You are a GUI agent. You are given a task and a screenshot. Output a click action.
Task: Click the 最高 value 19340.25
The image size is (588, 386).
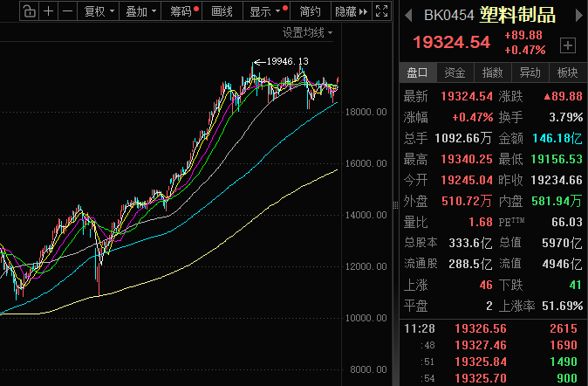click(x=467, y=159)
